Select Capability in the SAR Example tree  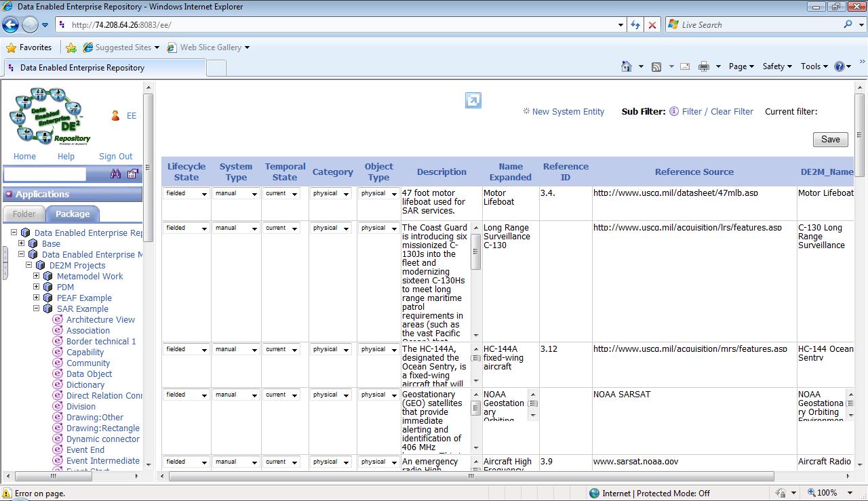click(85, 352)
